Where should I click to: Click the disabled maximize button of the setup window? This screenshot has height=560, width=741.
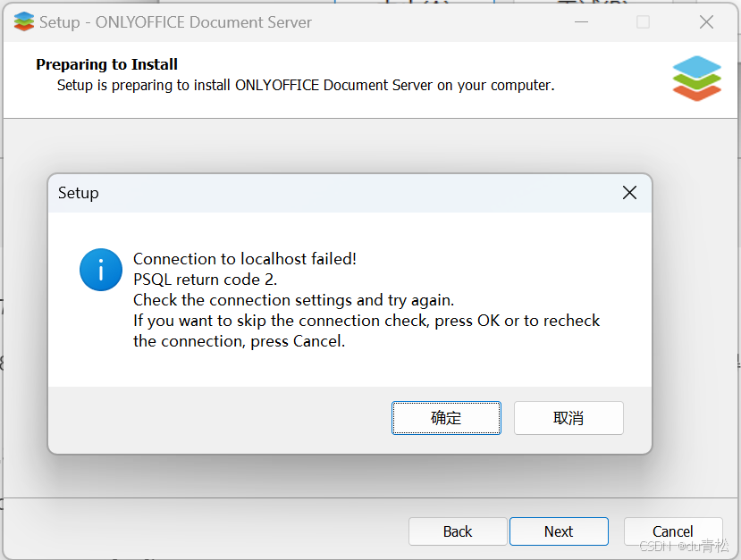(644, 21)
